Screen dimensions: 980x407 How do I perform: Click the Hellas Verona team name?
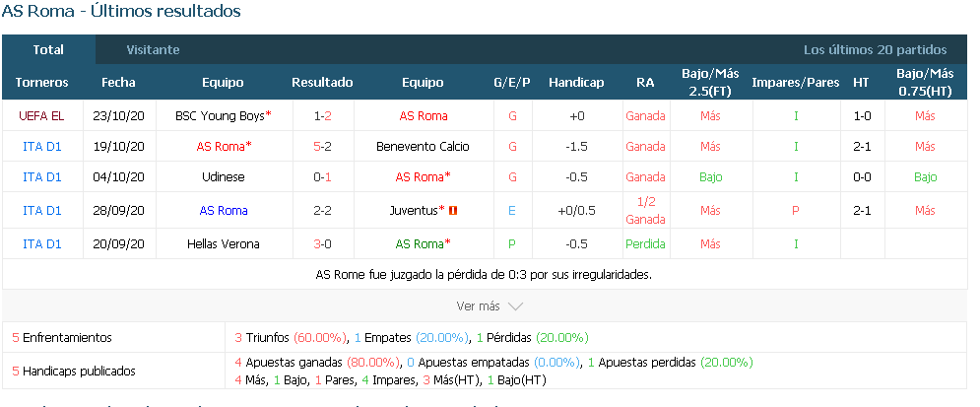pos(224,244)
